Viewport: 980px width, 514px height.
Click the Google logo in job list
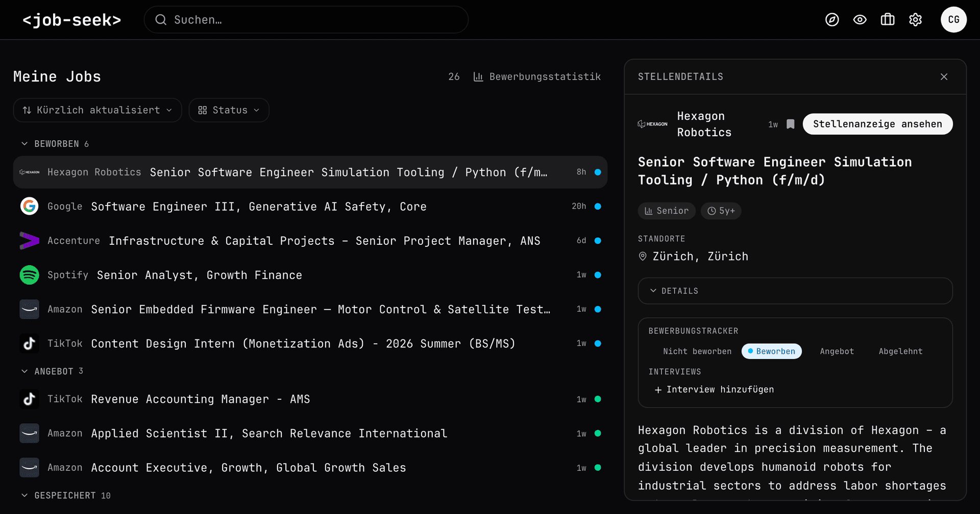[x=30, y=206]
